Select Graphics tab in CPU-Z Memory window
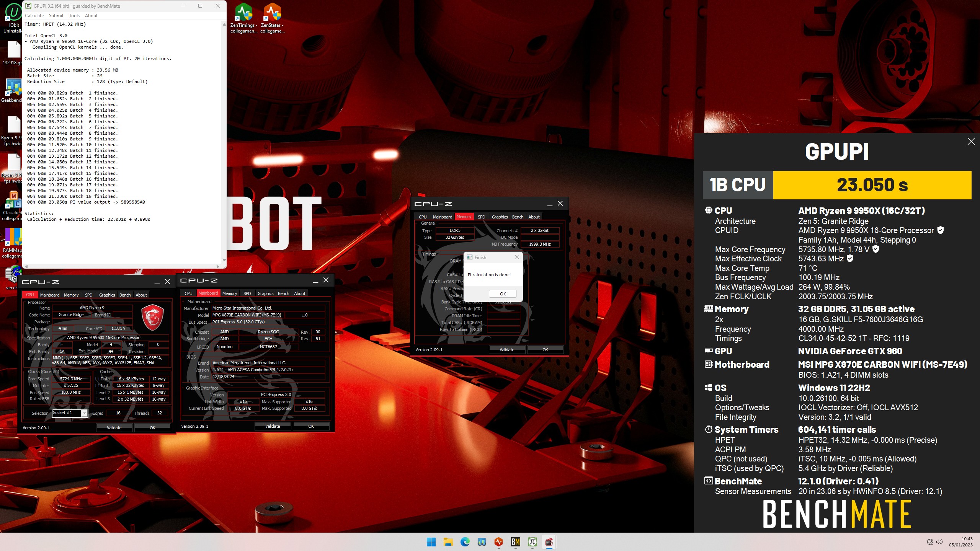Screen dimensions: 980x551 [500, 217]
